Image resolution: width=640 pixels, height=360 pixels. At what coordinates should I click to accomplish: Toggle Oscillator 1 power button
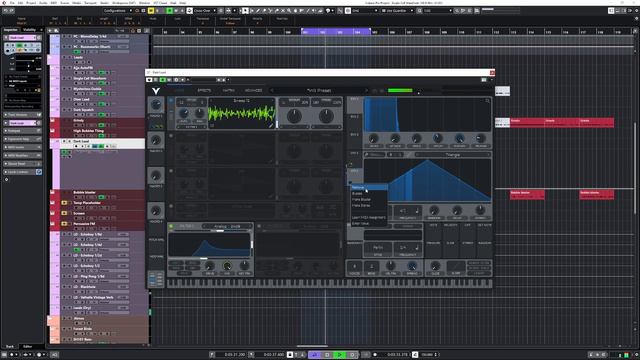tap(171, 100)
